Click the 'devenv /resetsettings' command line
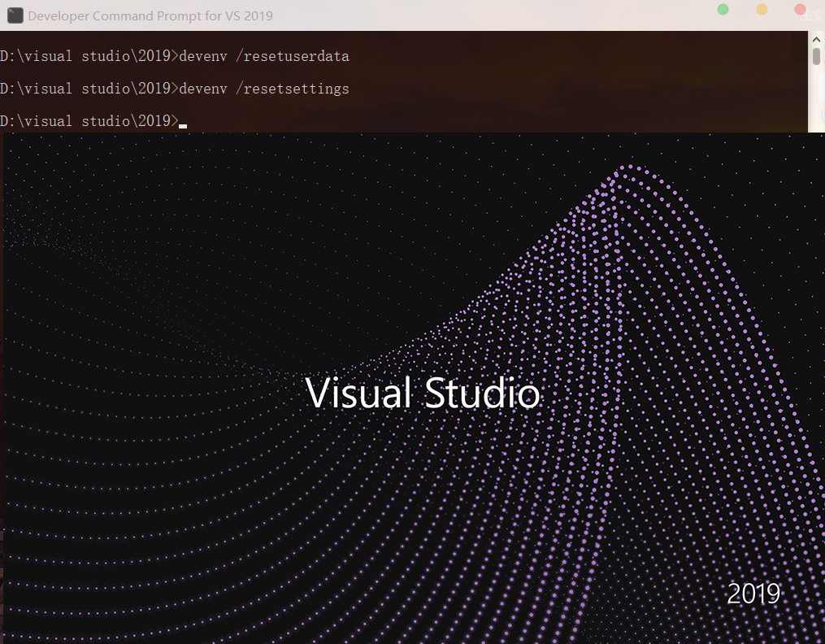Screen dimensions: 825x644 (x=175, y=89)
